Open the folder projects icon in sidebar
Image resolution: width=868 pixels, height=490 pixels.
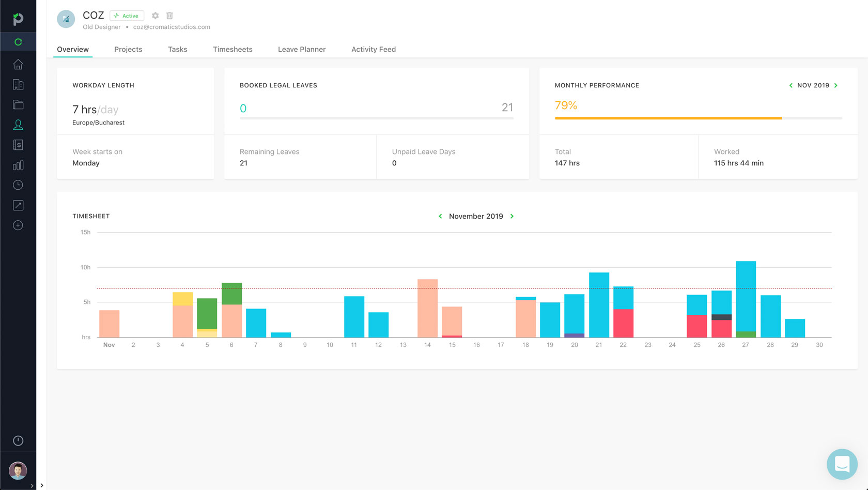(x=18, y=105)
